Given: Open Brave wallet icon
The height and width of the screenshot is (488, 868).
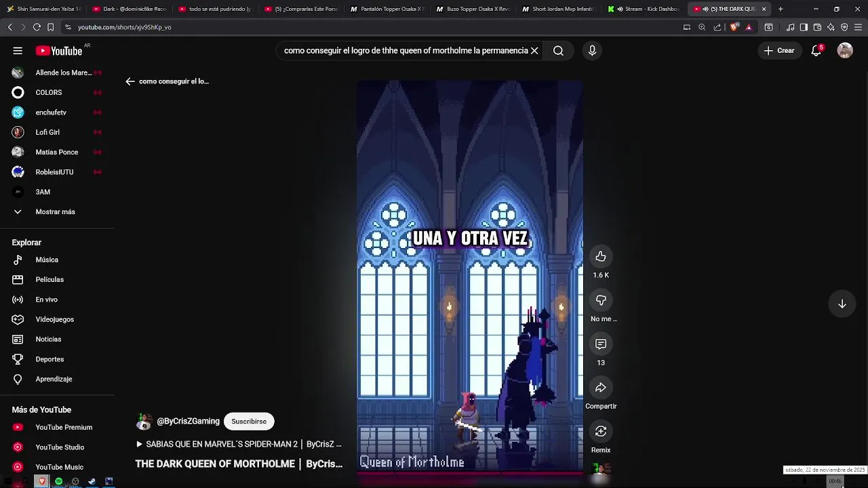Looking at the screenshot, I should tap(817, 27).
